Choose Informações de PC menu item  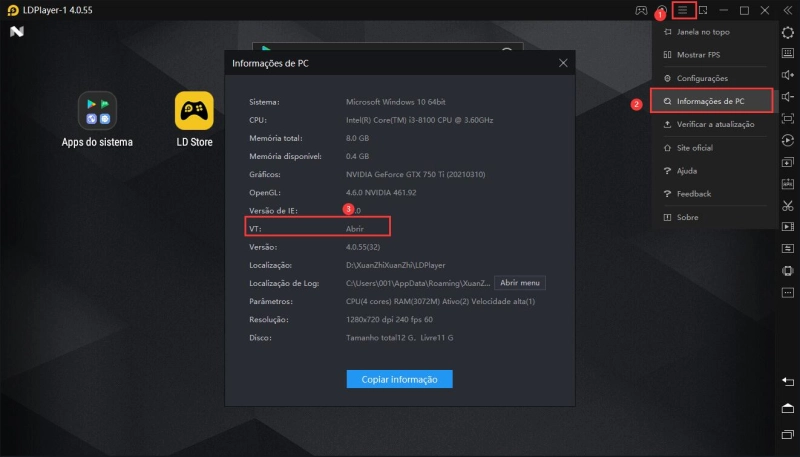[x=710, y=101]
